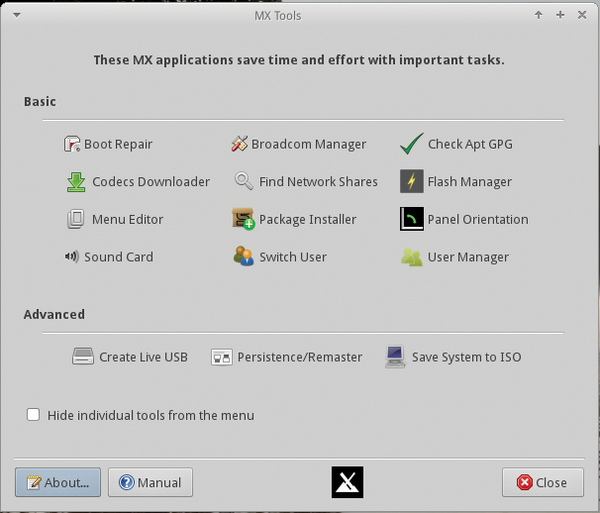
Task: Click the MX Tools window title
Action: click(x=278, y=16)
